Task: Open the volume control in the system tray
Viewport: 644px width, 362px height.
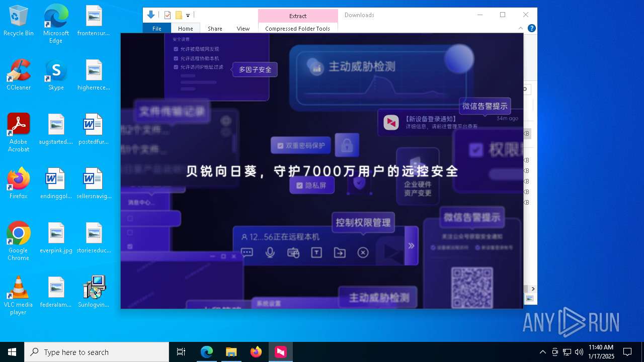Action: 579,352
